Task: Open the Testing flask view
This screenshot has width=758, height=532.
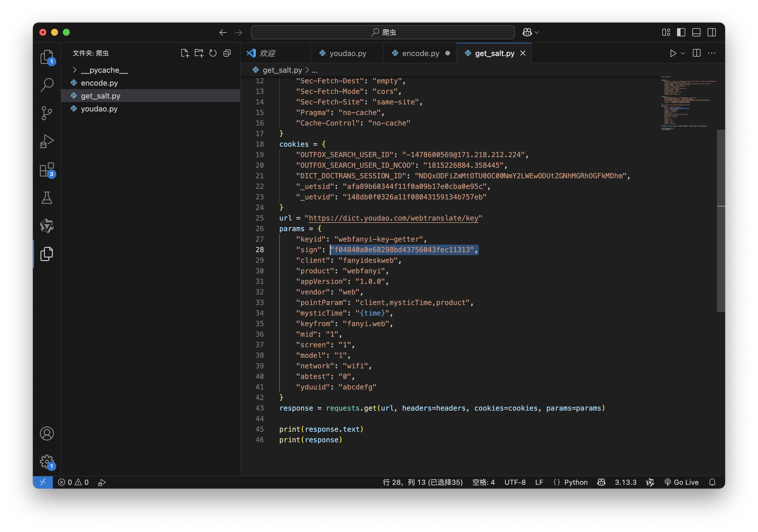Action: pyautogui.click(x=47, y=198)
